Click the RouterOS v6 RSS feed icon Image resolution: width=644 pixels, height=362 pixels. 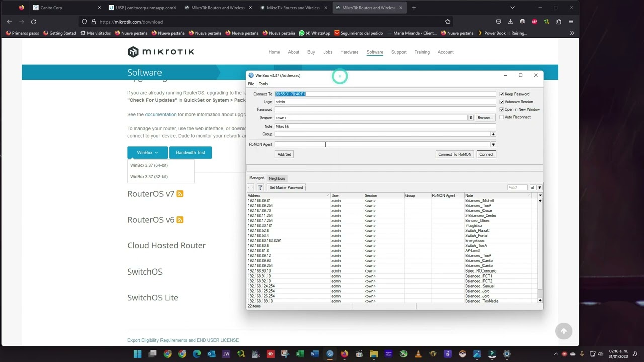180,220
